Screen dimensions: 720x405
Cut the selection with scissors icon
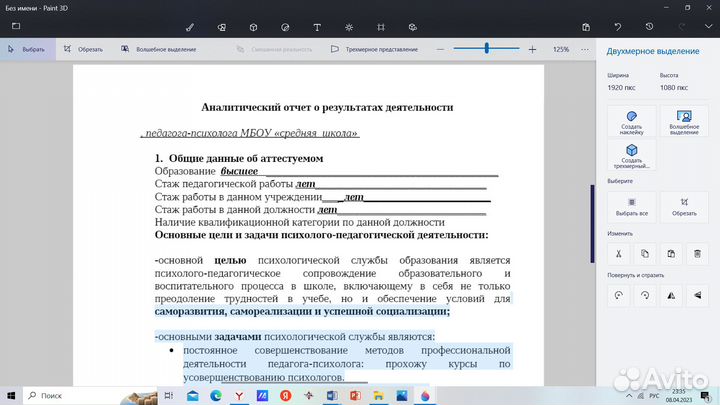click(x=619, y=253)
